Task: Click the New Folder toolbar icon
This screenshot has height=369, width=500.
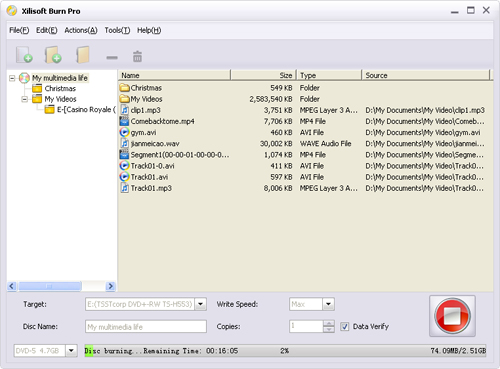Action: (x=82, y=55)
